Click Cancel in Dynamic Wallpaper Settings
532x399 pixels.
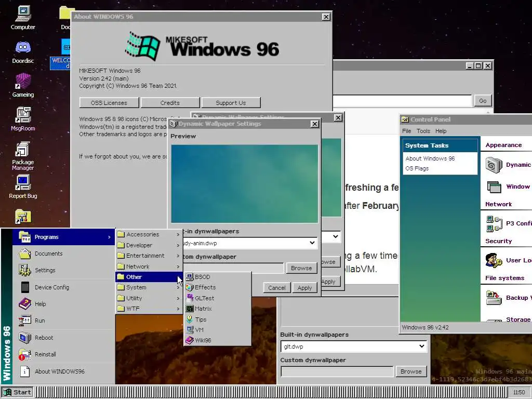click(276, 288)
